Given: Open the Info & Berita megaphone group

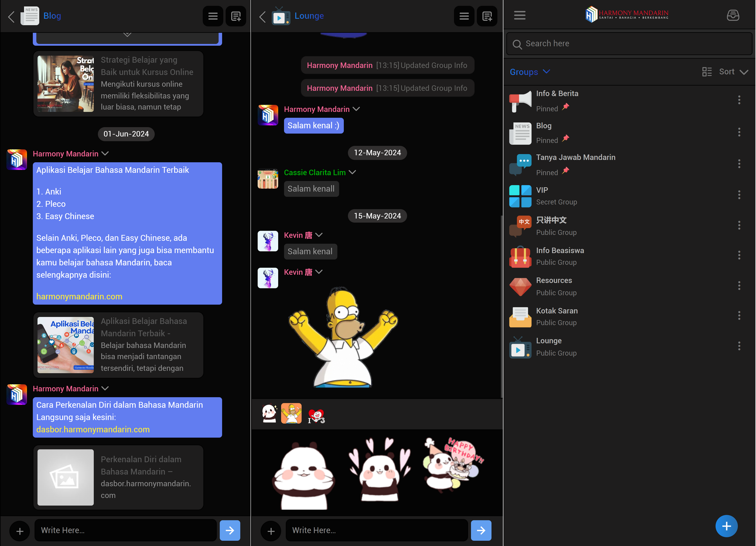Looking at the screenshot, I should 520,101.
